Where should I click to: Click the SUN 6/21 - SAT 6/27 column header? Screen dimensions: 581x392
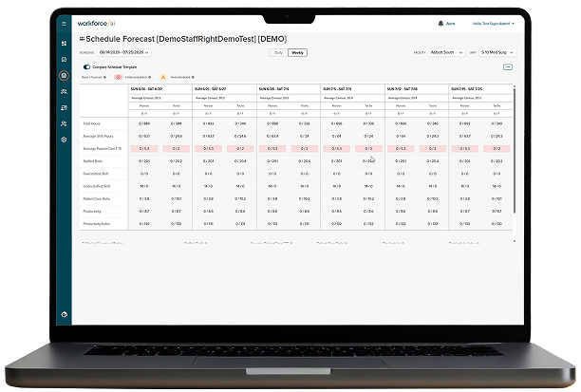pos(211,89)
